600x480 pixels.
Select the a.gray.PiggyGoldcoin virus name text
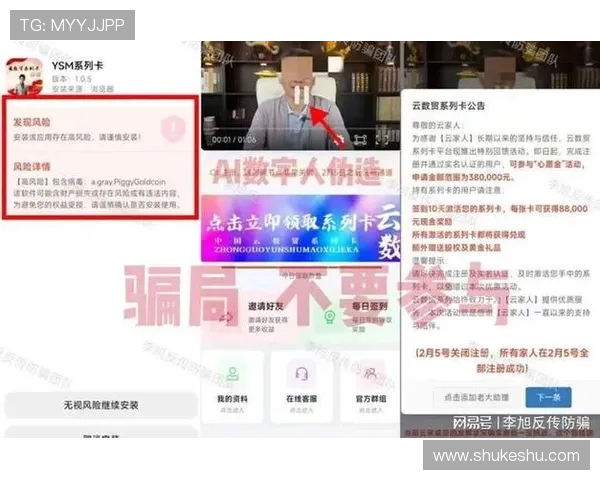128,182
